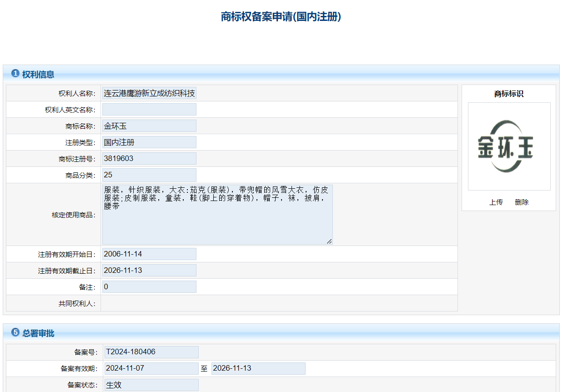Click the 上传 upload link
Image resolution: width=563 pixels, height=392 pixels.
pos(496,202)
